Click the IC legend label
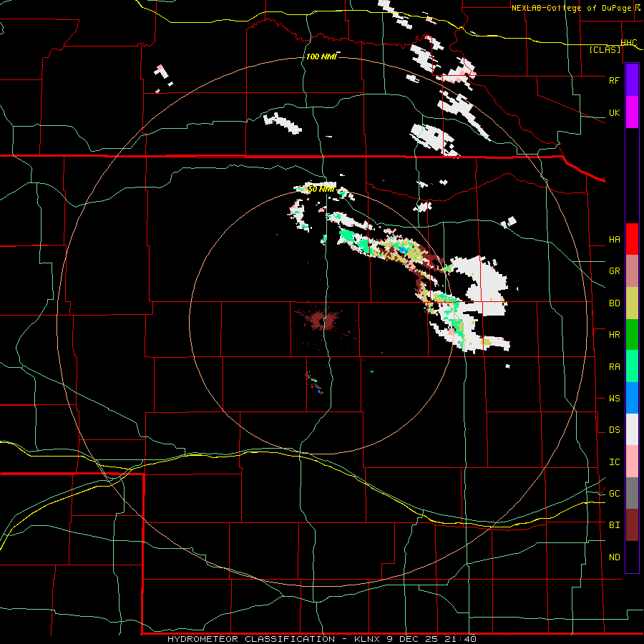644x644 pixels. point(614,462)
